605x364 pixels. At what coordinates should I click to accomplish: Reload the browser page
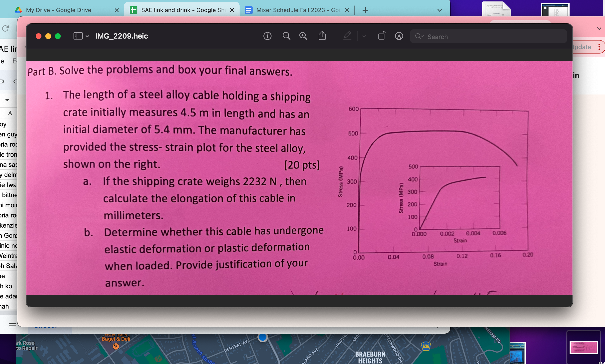tap(5, 28)
